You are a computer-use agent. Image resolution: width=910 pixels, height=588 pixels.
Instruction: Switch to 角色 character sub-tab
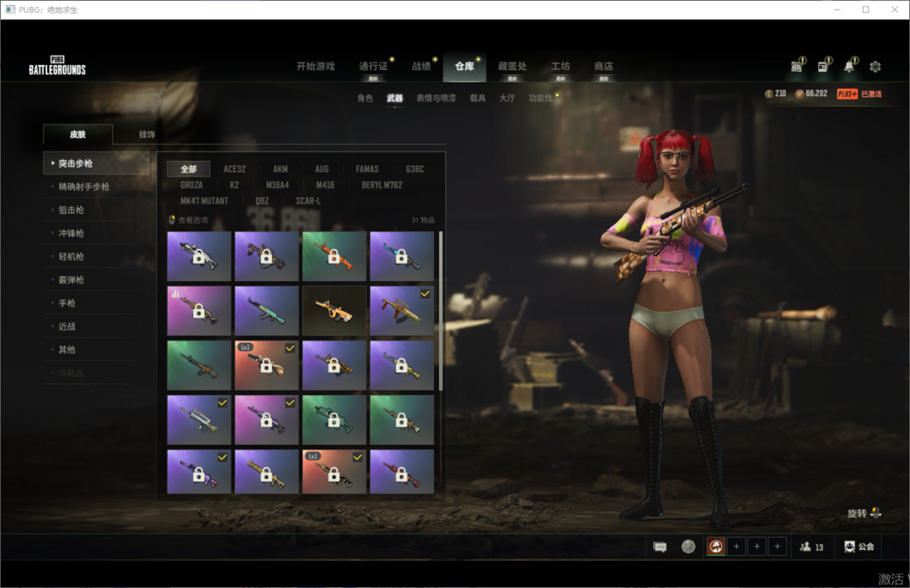365,98
